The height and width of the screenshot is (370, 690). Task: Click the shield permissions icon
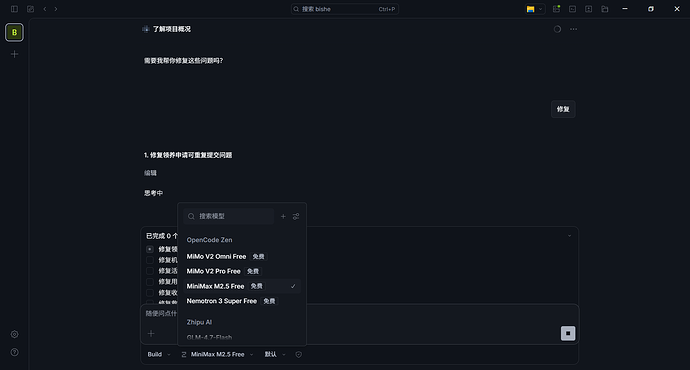(x=298, y=355)
